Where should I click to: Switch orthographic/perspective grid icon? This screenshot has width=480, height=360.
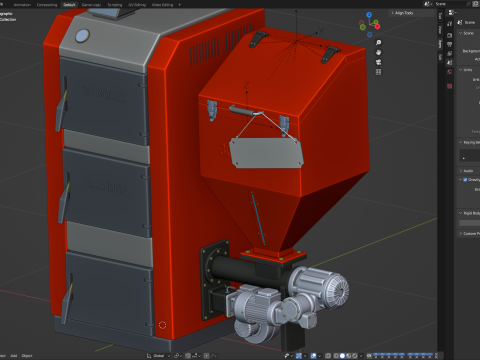pos(378,72)
